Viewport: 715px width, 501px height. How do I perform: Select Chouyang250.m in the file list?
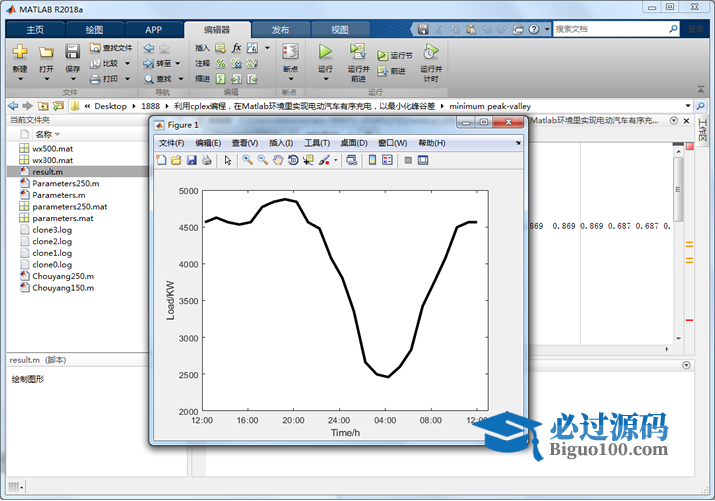pyautogui.click(x=63, y=276)
